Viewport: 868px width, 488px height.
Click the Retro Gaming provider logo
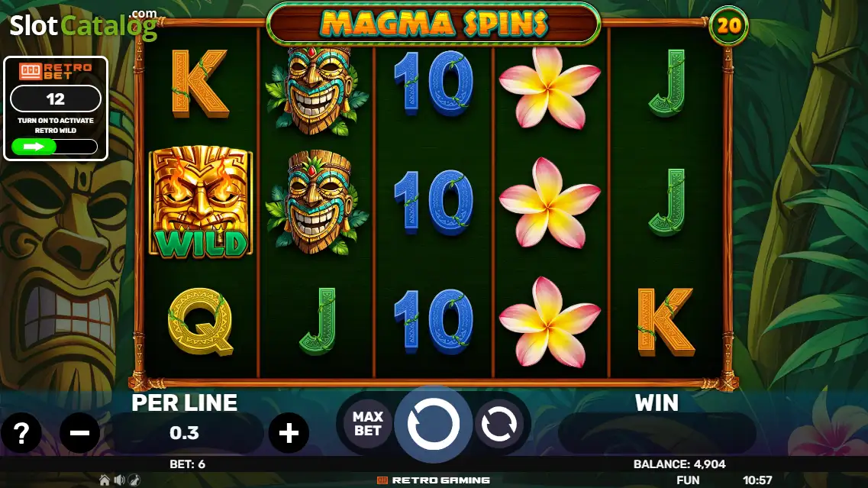click(x=433, y=480)
